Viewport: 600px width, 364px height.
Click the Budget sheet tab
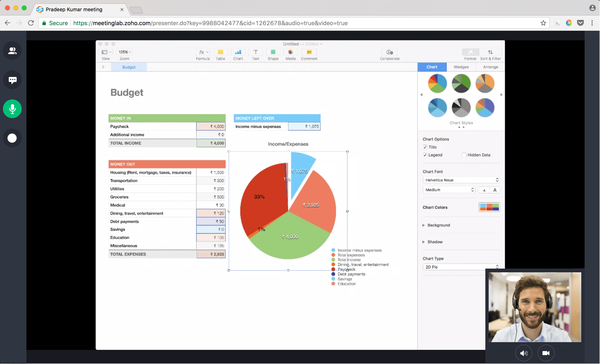click(128, 67)
